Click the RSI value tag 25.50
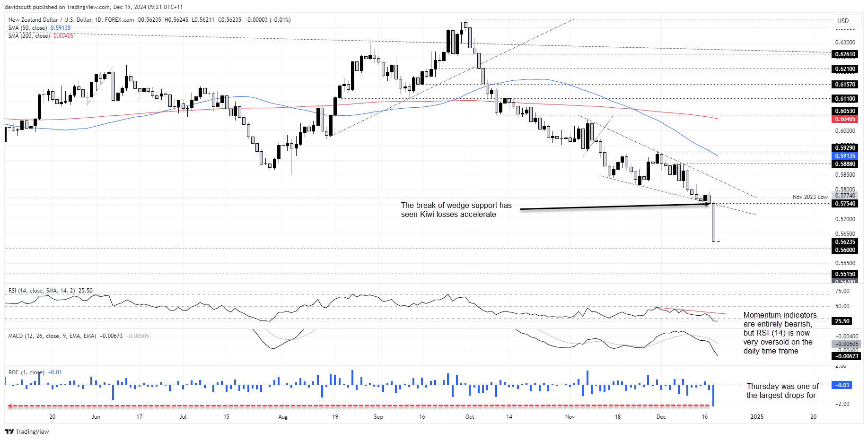The height and width of the screenshot is (440, 868). [842, 321]
